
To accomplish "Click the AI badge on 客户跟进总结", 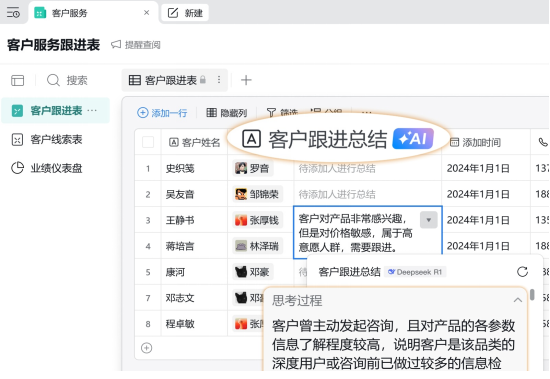I will 413,139.
